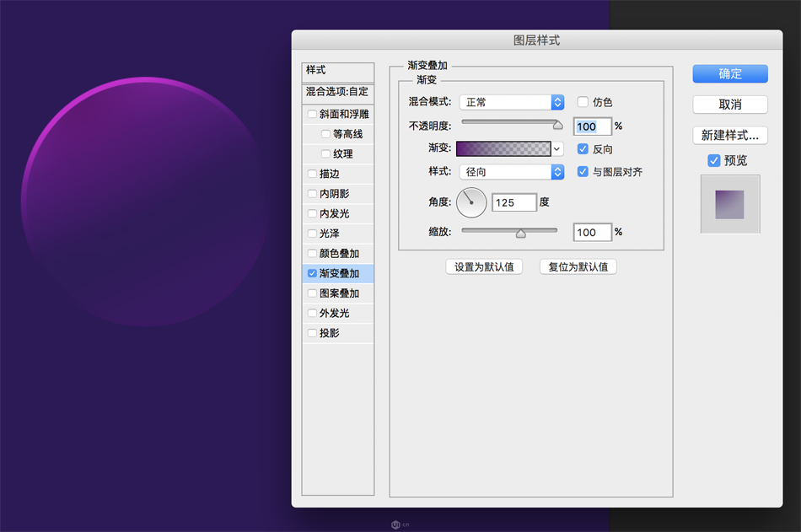
Task: Enable the 等高线 checkbox
Action: tap(325, 134)
